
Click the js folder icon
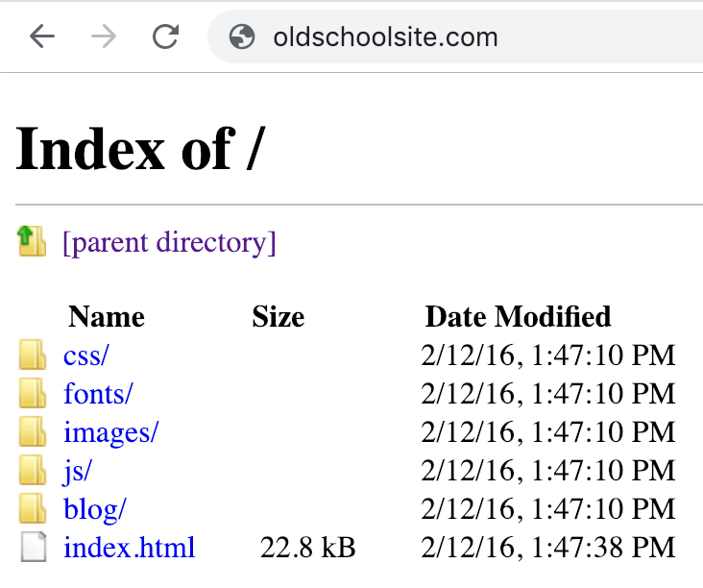(x=33, y=471)
